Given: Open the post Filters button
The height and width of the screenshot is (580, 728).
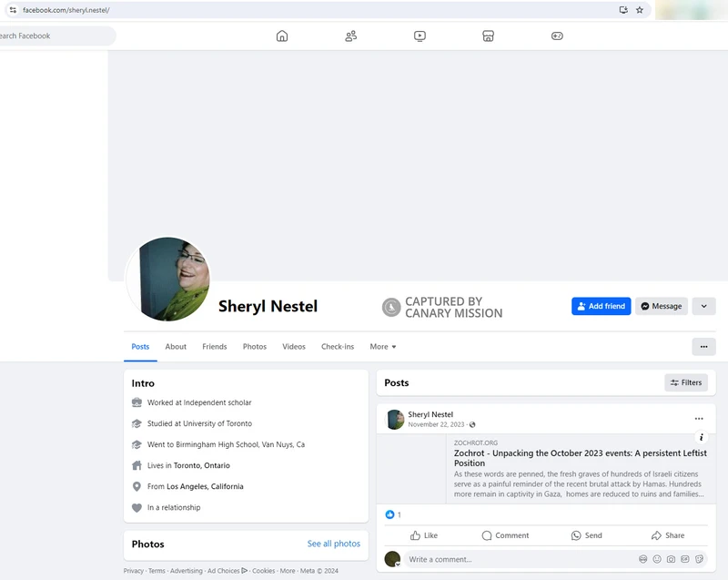Looking at the screenshot, I should 686,382.
